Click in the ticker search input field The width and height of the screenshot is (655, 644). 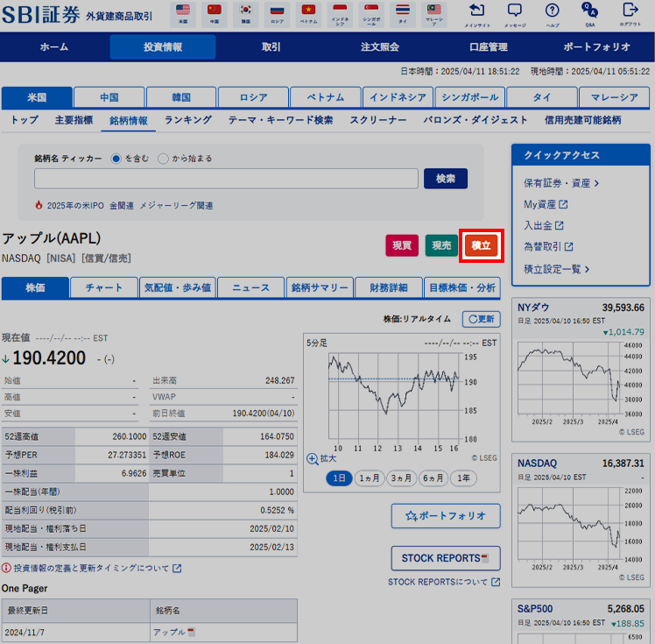coord(226,179)
